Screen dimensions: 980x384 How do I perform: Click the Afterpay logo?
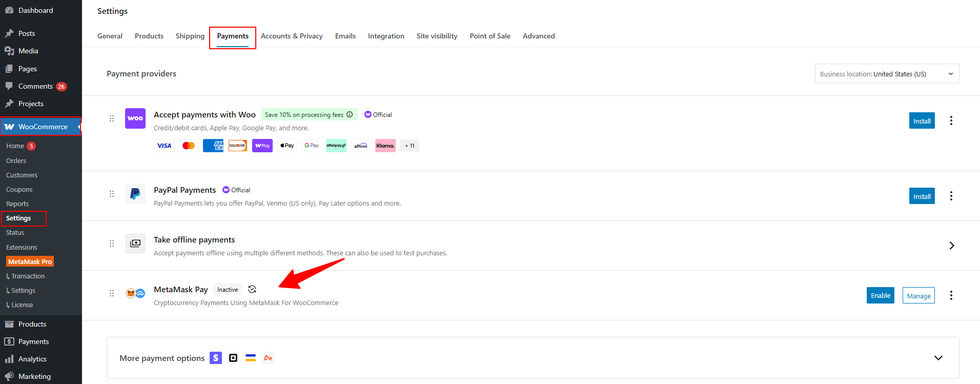(336, 146)
